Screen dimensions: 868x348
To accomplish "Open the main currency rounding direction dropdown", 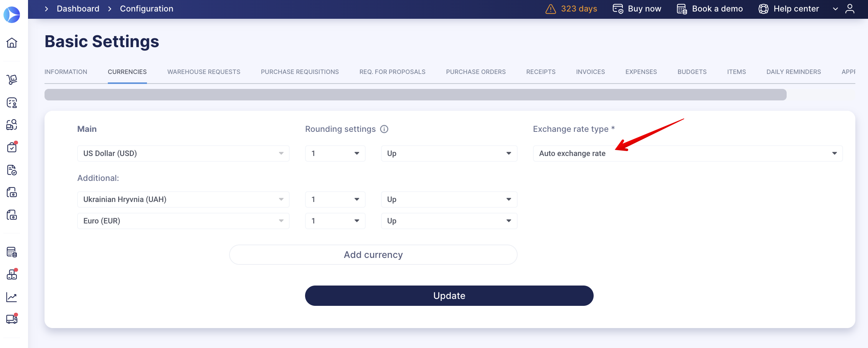I will point(449,153).
